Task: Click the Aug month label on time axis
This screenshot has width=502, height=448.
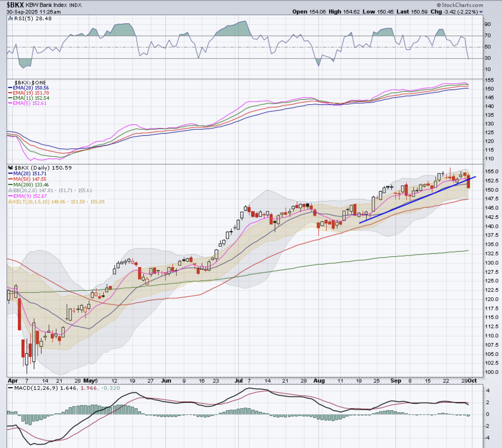Action: point(319,381)
